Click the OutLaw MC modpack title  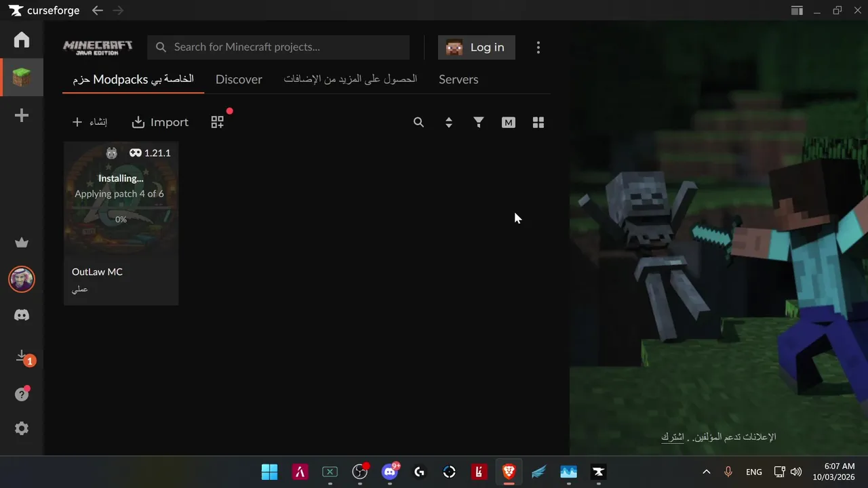click(97, 272)
